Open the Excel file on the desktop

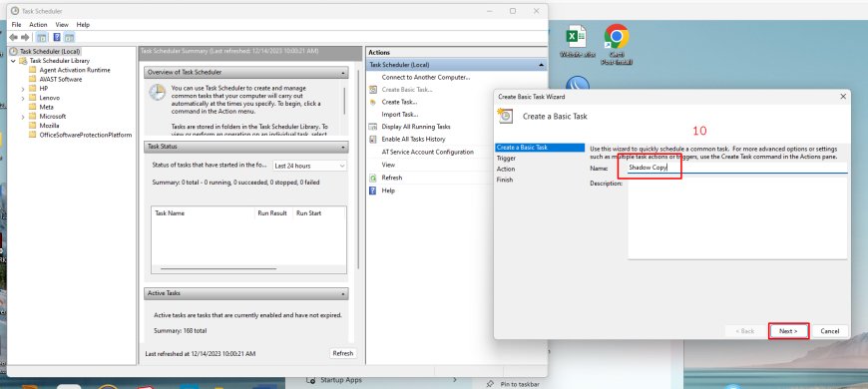tap(577, 37)
